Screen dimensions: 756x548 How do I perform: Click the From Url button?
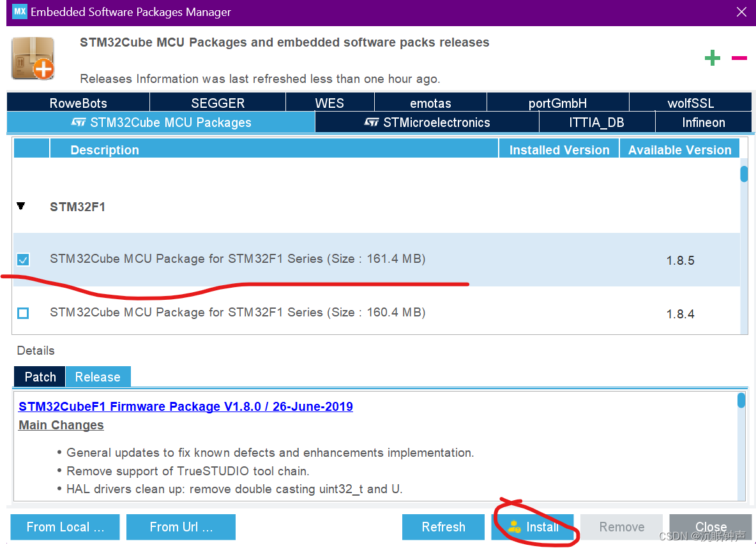tap(181, 527)
